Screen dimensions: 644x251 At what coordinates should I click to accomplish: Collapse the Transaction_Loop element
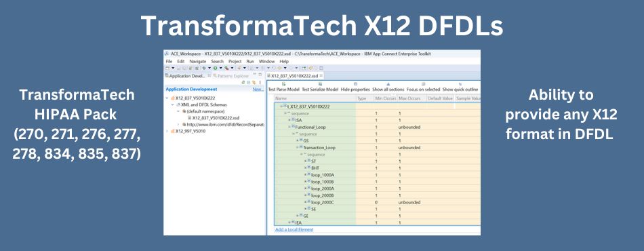point(297,147)
